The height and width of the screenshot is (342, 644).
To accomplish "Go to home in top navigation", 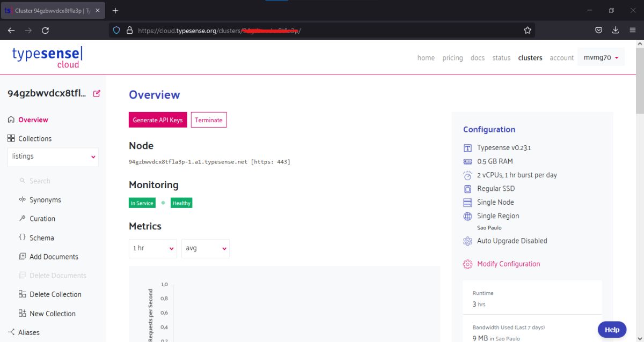I will pyautogui.click(x=426, y=58).
